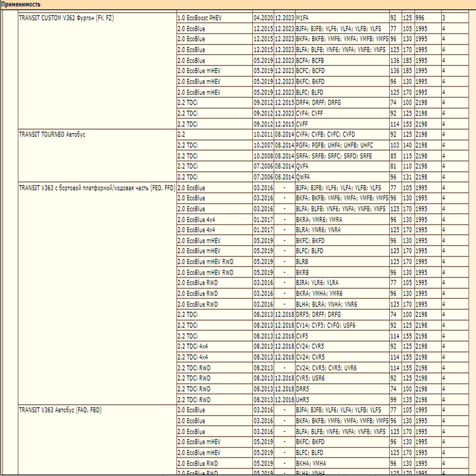Select 'TRANSIT V363 Автобус (FAD, FBD)' model cell
Image resolution: width=476 pixels, height=476 pixels.
(x=97, y=439)
